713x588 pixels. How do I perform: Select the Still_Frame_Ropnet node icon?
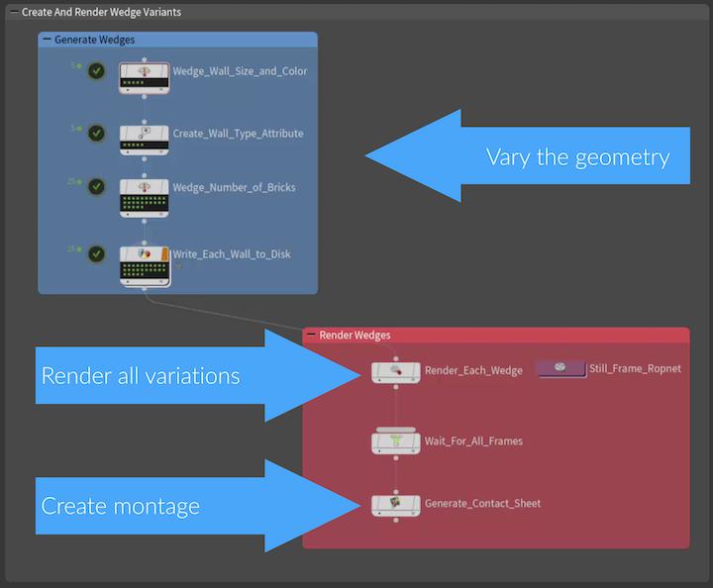coord(560,368)
